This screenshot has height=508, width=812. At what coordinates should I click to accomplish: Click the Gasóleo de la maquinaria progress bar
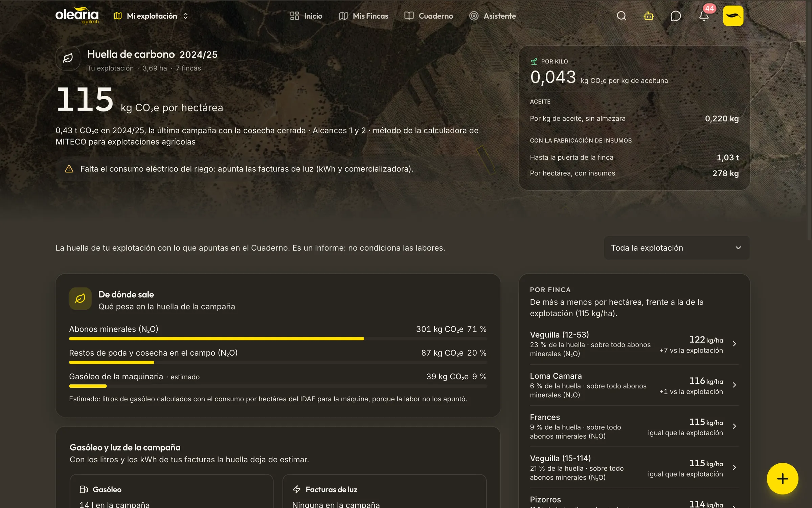point(88,386)
